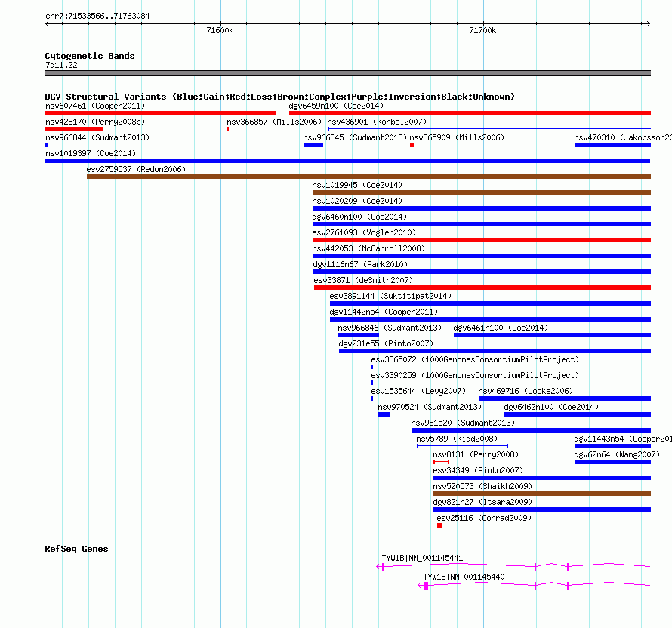The image size is (672, 628).
Task: Open the dgv821n27 (Itsara2009) label
Action: (482, 502)
